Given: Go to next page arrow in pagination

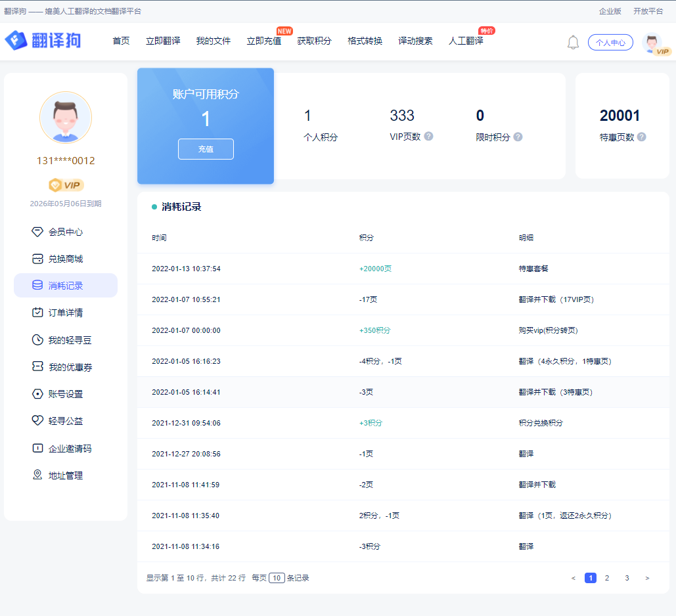Looking at the screenshot, I should tap(647, 578).
